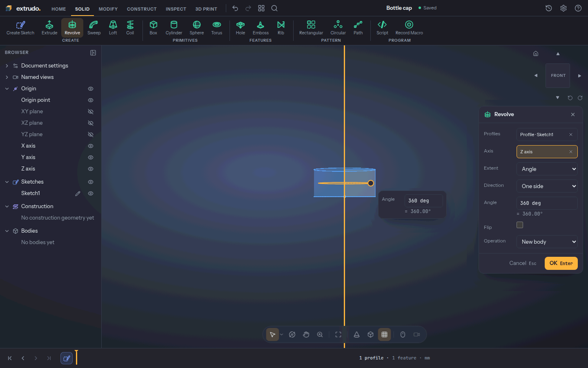Collapse the Browser panel

tap(93, 53)
